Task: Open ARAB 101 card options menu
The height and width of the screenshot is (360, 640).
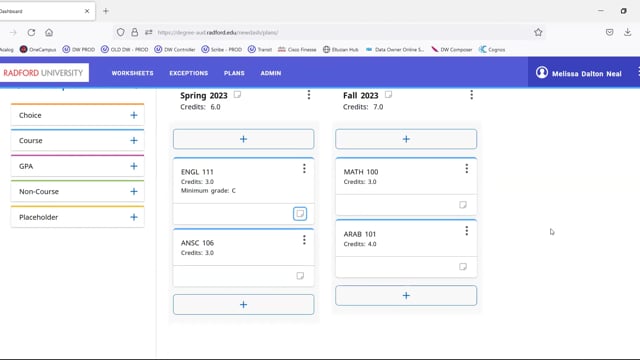Action: pyautogui.click(x=467, y=231)
